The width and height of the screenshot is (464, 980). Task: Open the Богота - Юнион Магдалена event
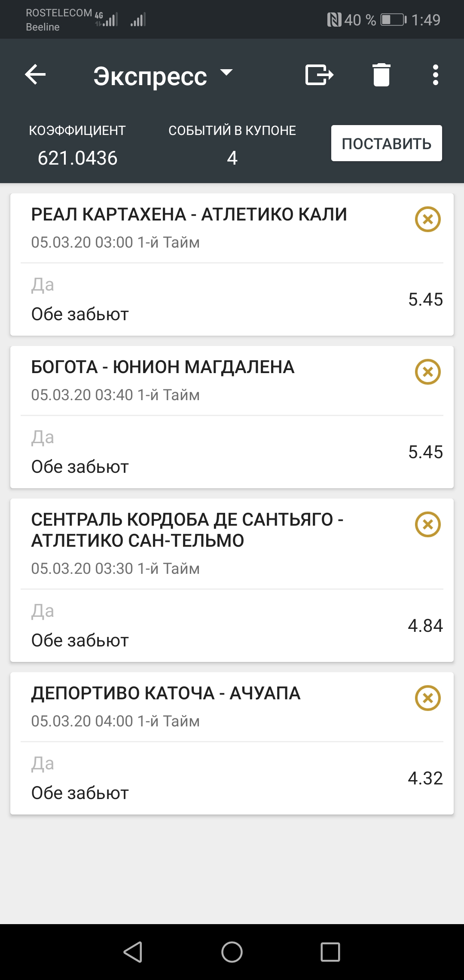(163, 367)
